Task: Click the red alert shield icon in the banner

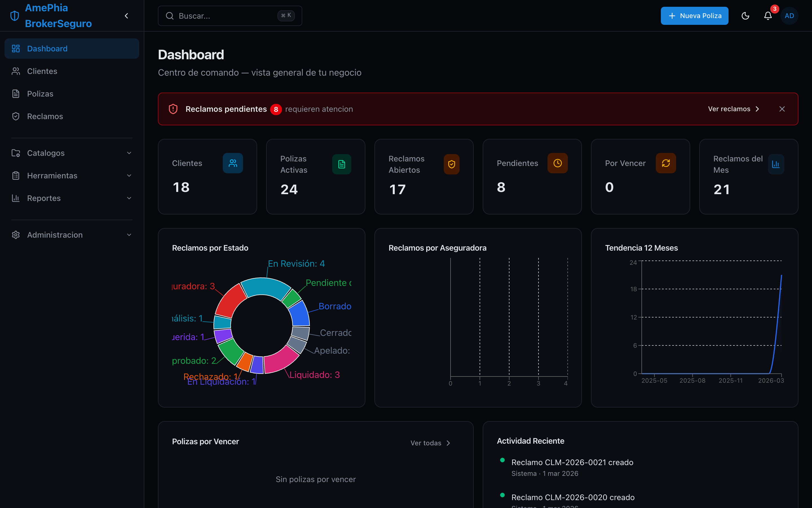Action: click(x=173, y=109)
